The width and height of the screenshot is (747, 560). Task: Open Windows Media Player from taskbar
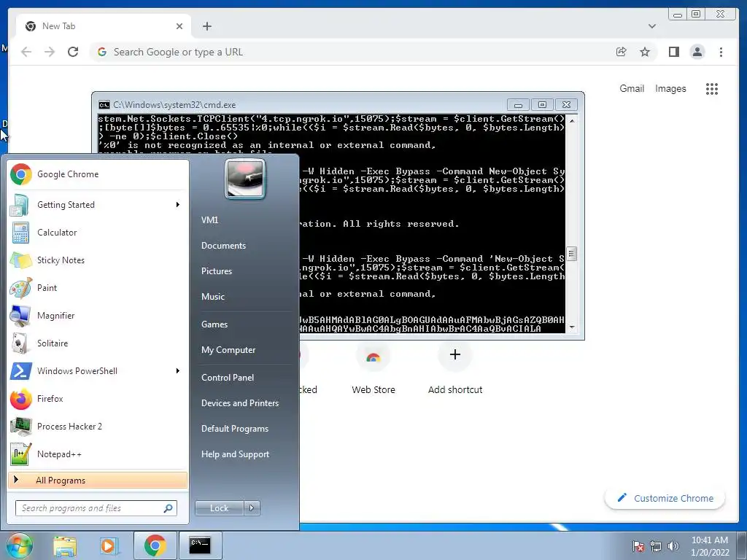coord(109,545)
